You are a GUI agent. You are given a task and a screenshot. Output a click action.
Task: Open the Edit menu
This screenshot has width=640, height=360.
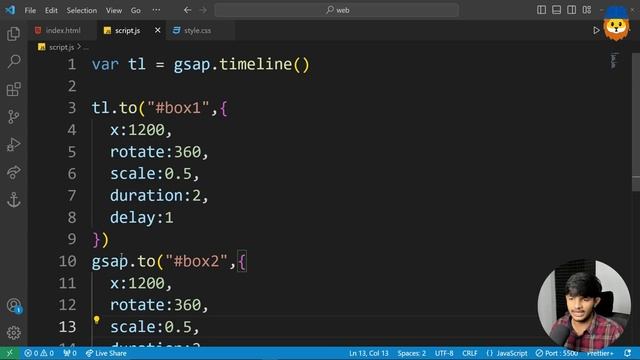[x=51, y=10]
